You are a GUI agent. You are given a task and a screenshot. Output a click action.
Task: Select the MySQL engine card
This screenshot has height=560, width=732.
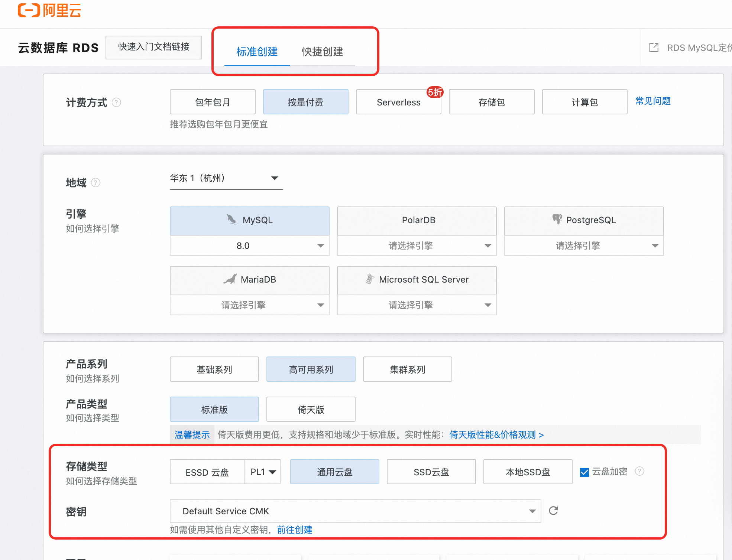(x=250, y=221)
